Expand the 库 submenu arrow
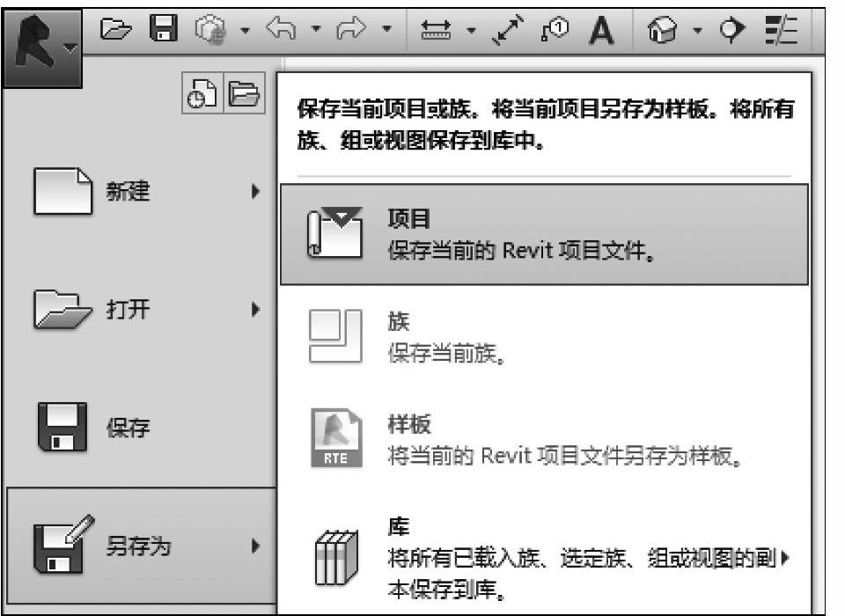Viewport: 845px width, 616px height. 785,558
